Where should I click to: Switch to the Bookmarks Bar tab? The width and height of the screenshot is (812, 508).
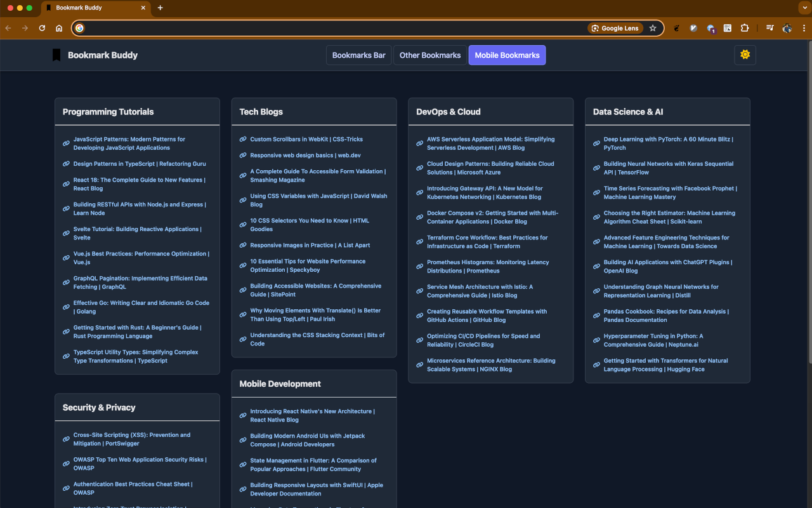(359, 55)
